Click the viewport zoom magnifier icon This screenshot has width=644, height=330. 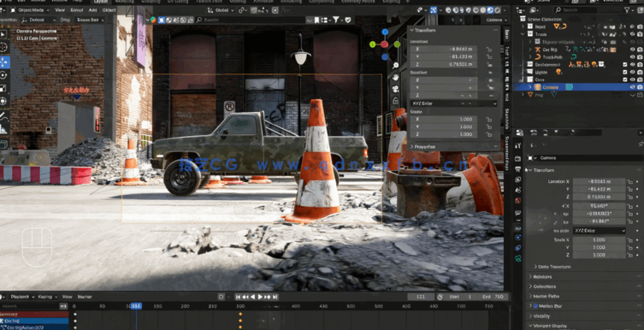[395, 65]
